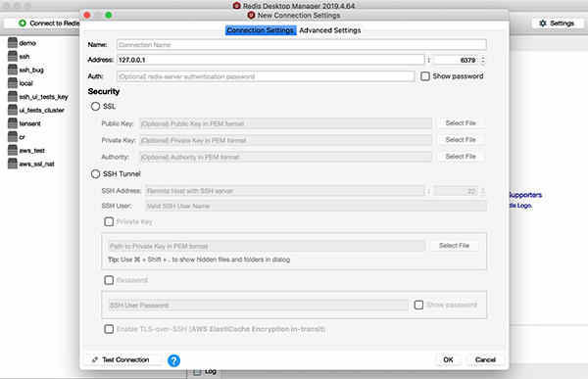Click Select File for Authority
The width and height of the screenshot is (588, 379).
coord(461,157)
